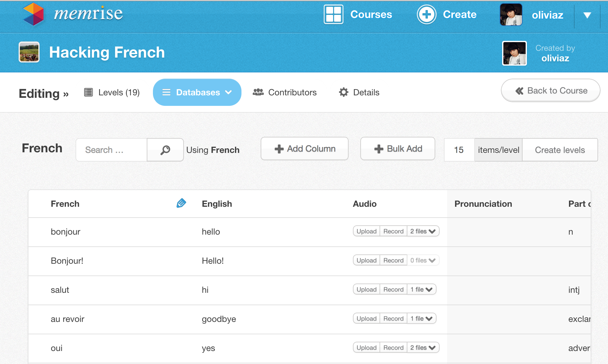This screenshot has height=364, width=608.
Task: Record audio for oui
Action: tap(393, 348)
